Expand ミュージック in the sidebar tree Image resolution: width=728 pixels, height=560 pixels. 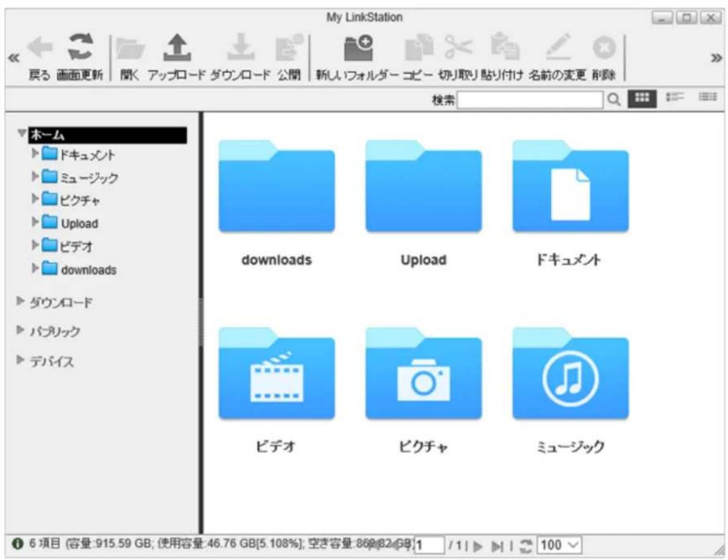(x=35, y=176)
